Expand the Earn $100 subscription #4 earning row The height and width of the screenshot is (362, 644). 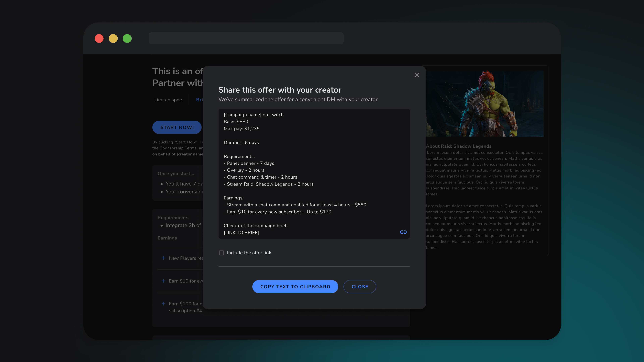(x=163, y=304)
